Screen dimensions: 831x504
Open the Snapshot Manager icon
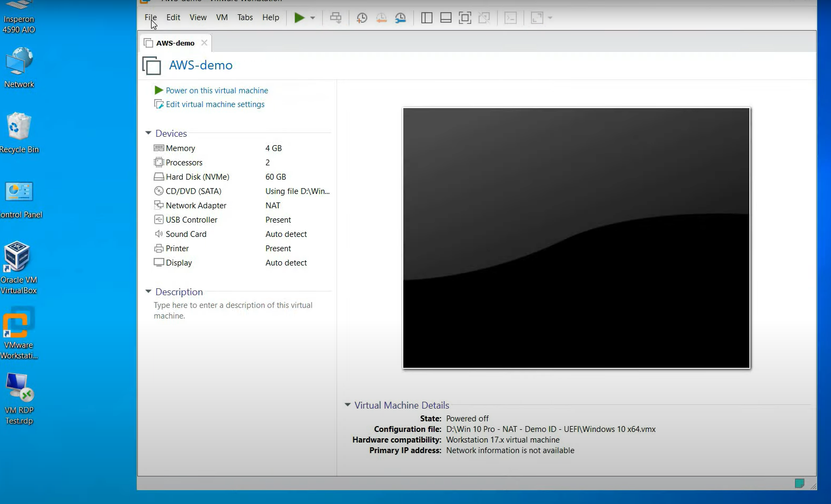pos(401,17)
